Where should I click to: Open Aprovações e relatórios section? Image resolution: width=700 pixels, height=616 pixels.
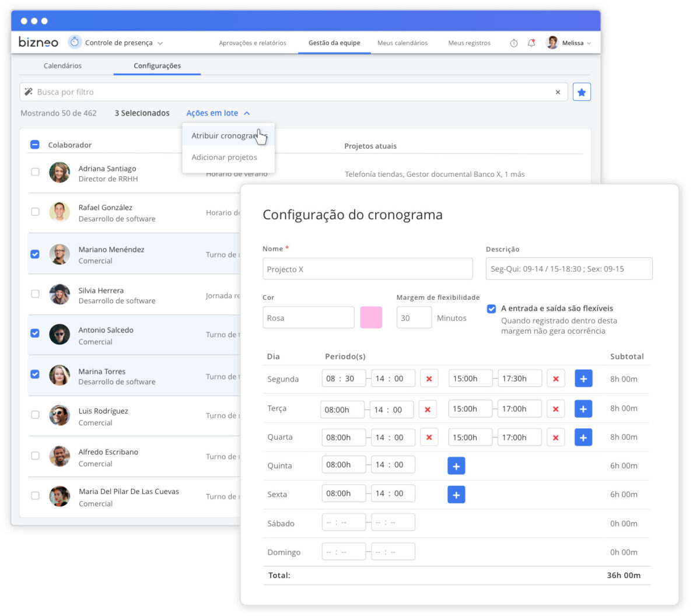[x=253, y=43]
